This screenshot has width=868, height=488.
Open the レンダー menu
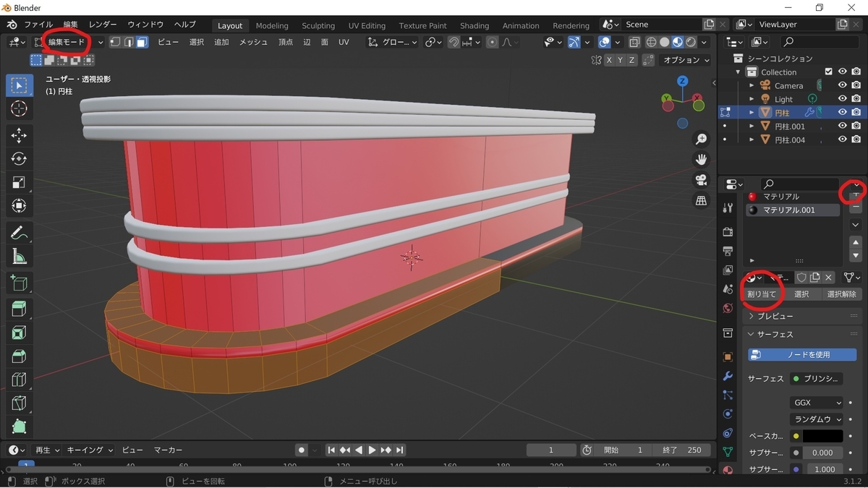(103, 25)
